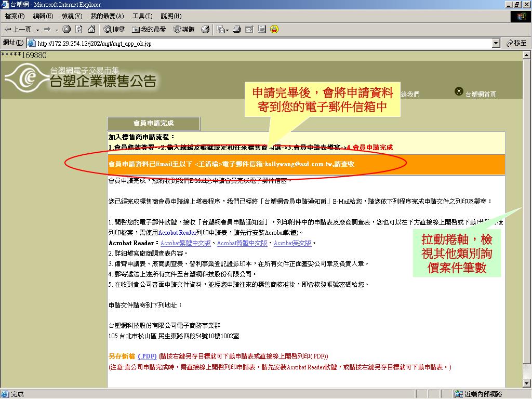Click 台塑網科技股份有限公司電子商務事業群 address line
The image size is (532, 399).
165,326
